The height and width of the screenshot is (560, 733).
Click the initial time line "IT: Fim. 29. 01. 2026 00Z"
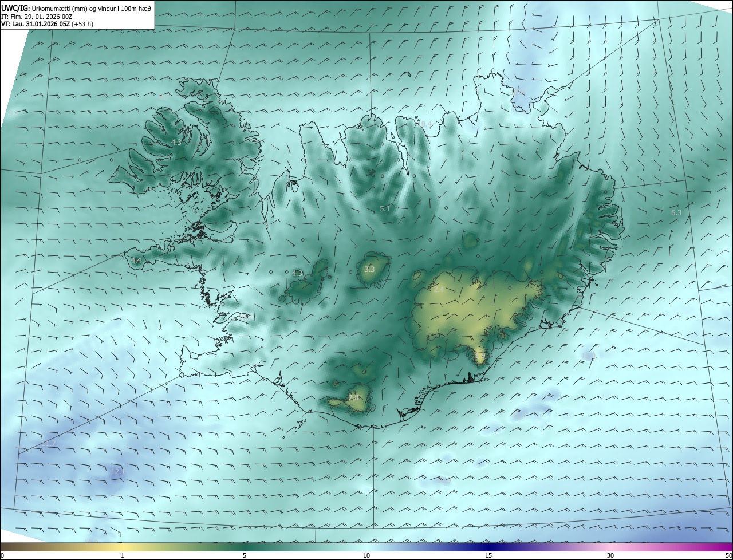37,17
